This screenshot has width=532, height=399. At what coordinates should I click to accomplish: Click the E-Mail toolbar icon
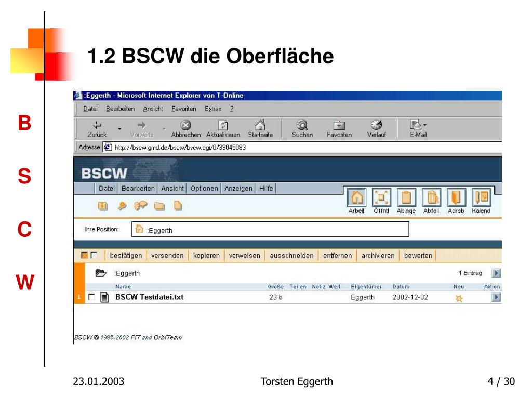point(416,125)
